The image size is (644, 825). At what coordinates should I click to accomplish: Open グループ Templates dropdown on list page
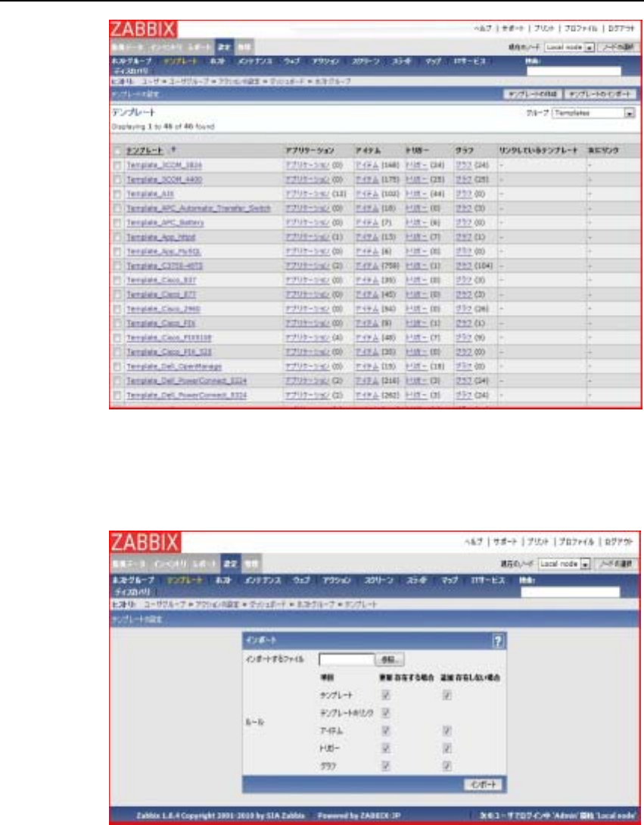click(593, 113)
